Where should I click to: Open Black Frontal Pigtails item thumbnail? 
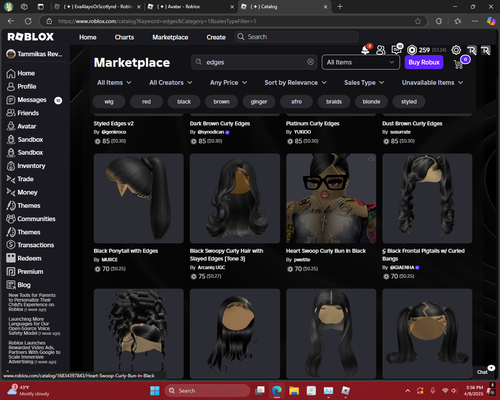(x=427, y=198)
